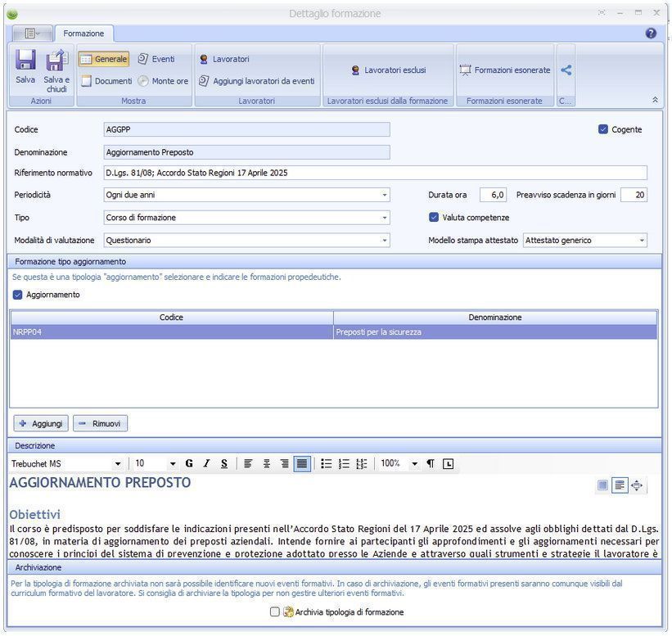The height and width of the screenshot is (636, 672).
Task: Open Formazioni esonerate list
Action: pos(505,70)
